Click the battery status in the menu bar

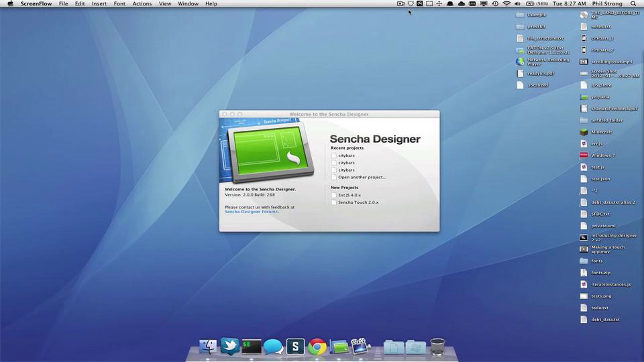point(537,4)
